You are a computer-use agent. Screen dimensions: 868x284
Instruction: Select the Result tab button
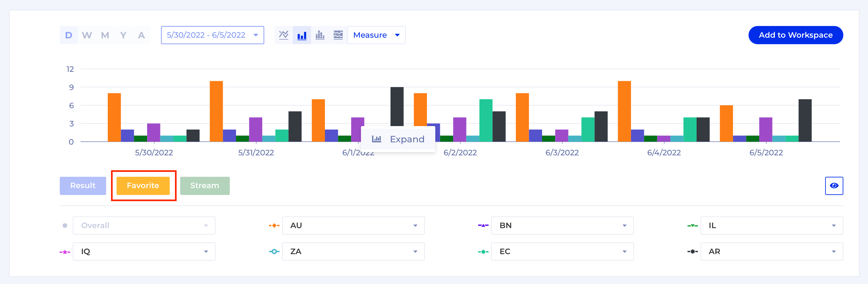tap(83, 186)
